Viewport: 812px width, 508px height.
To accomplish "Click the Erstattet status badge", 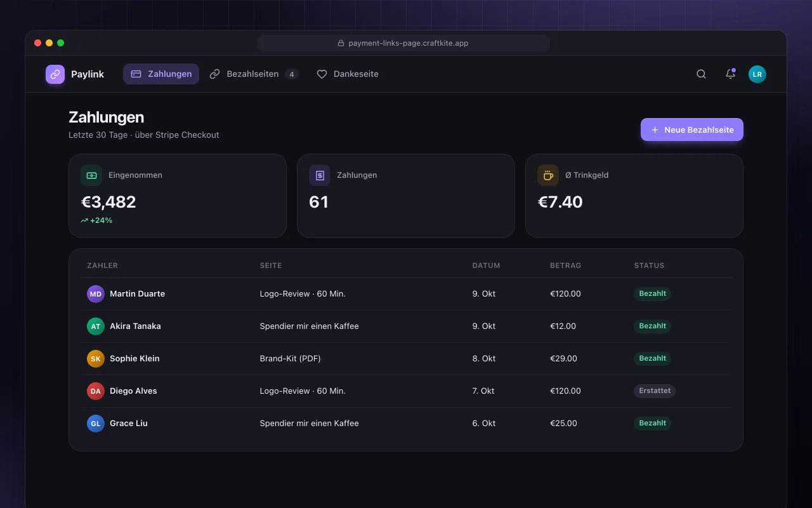I will [655, 391].
